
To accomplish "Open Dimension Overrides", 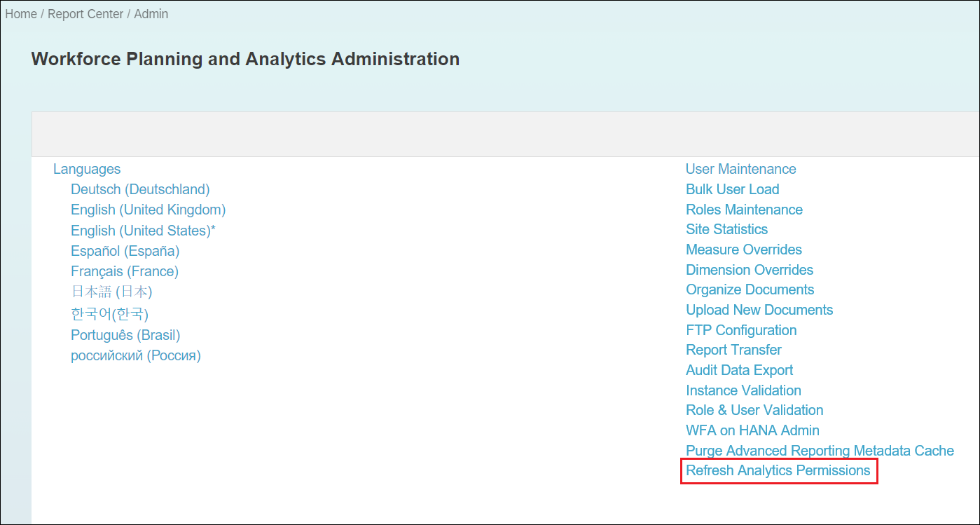I will [750, 270].
